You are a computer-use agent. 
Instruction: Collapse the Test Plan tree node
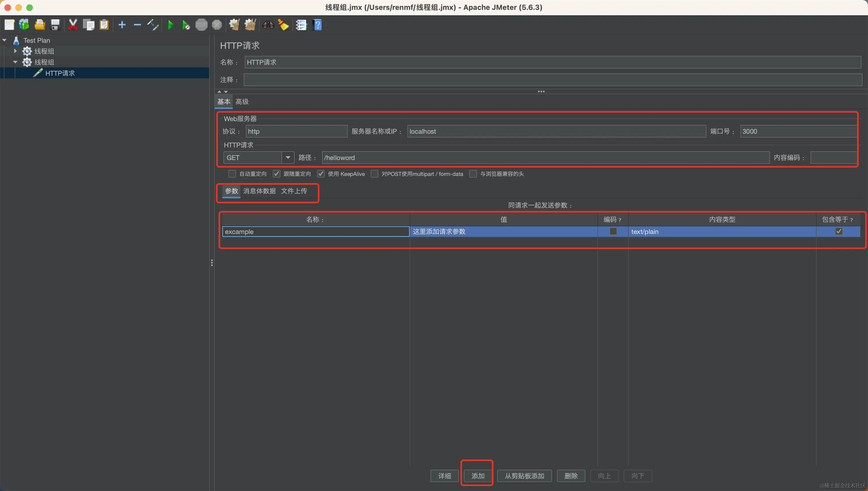[x=4, y=40]
